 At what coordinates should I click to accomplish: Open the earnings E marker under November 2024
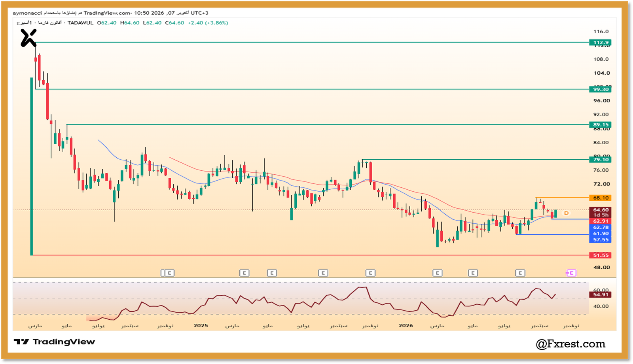(169, 273)
